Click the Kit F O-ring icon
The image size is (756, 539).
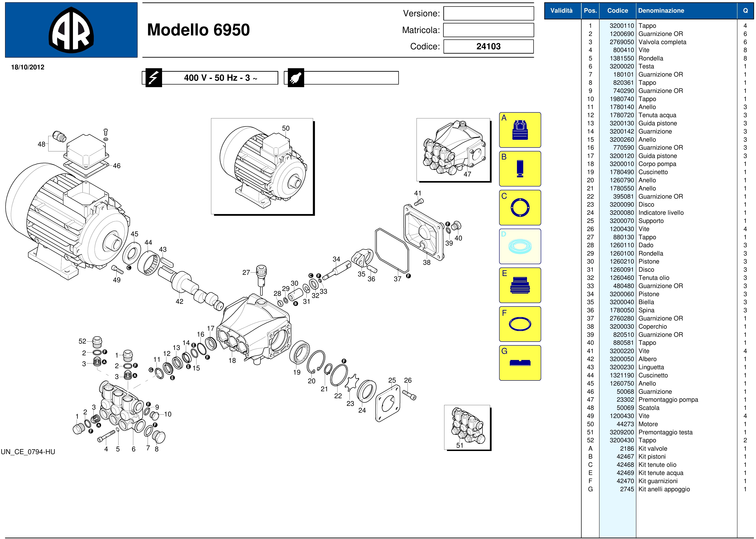coord(520,324)
